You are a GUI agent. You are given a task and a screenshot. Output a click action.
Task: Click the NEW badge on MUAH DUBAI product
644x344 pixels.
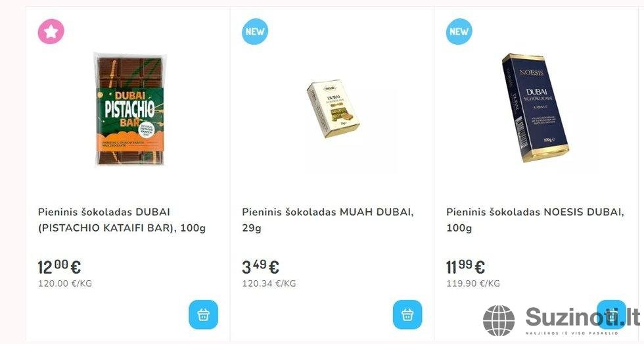pos(255,31)
